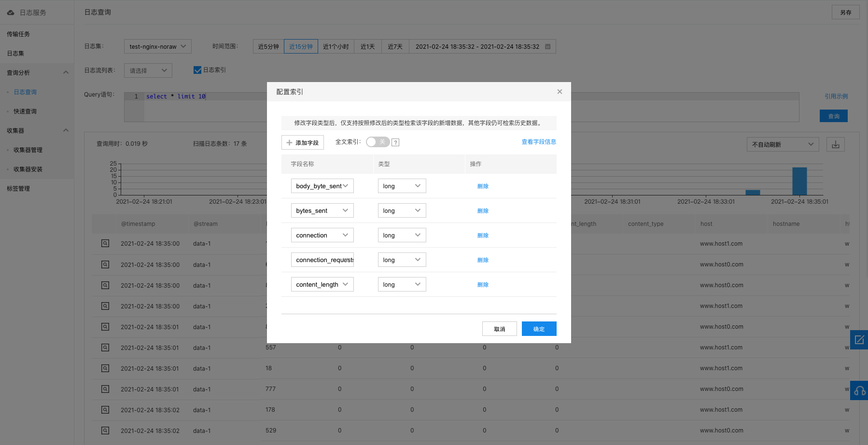Open 快速查询 in the sidebar
The height and width of the screenshot is (445, 868).
click(25, 111)
